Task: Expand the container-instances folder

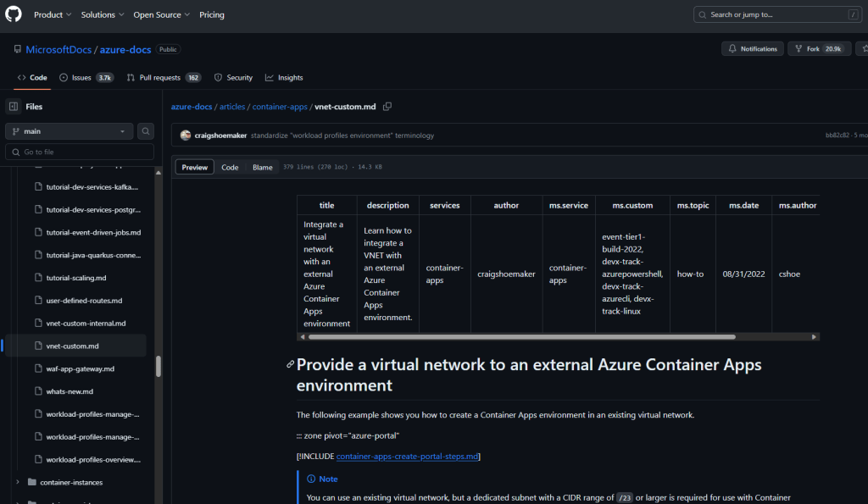Action: (18, 482)
